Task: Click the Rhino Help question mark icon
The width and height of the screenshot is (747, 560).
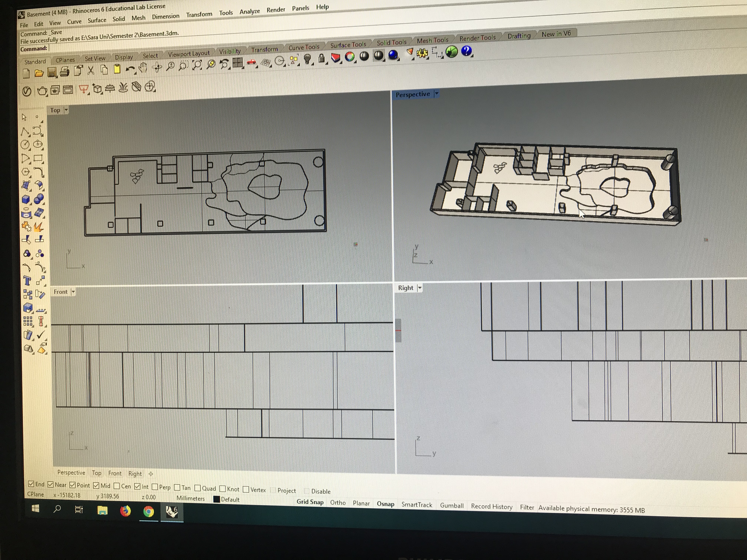Action: click(x=466, y=51)
